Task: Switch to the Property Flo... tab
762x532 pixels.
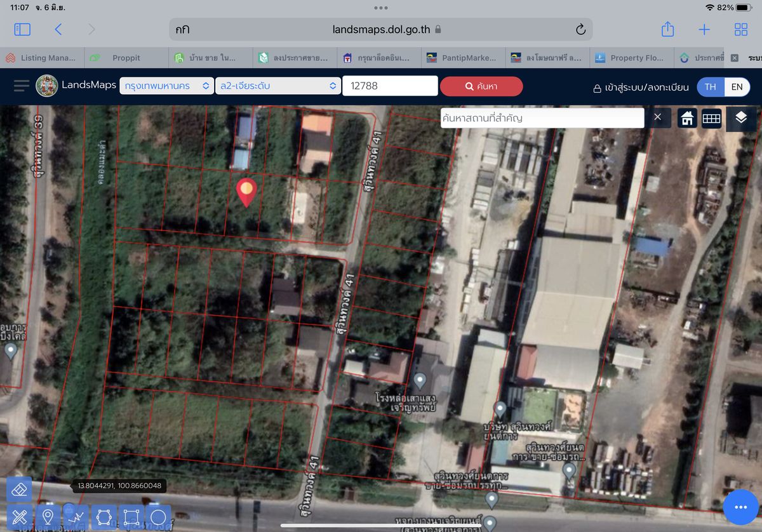Action: (x=632, y=58)
